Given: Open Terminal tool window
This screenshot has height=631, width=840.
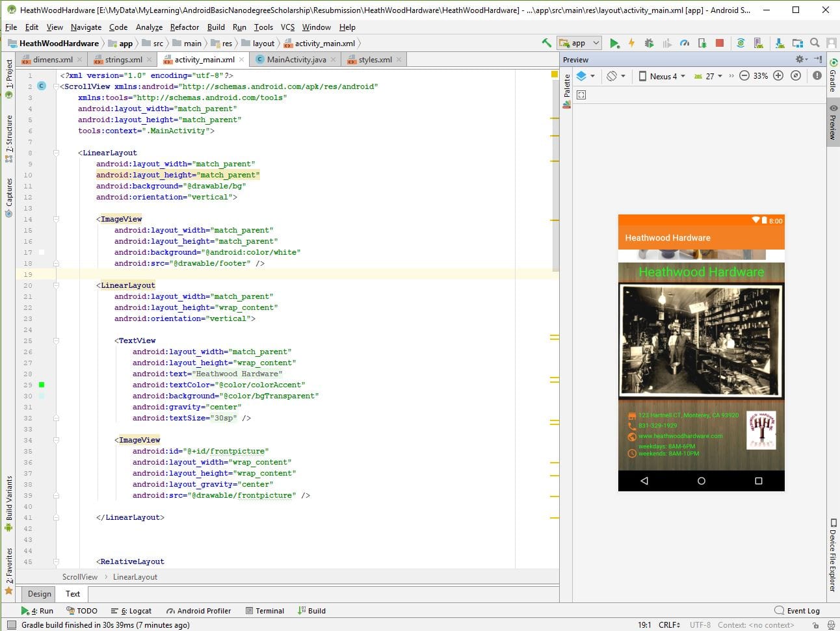Looking at the screenshot, I should click(x=265, y=610).
